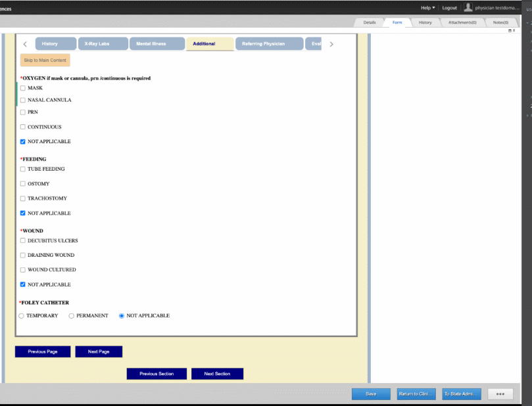Choose PERMANENT Foley catheter radio button
Viewport: 532px width, 406px height.
coord(72,316)
